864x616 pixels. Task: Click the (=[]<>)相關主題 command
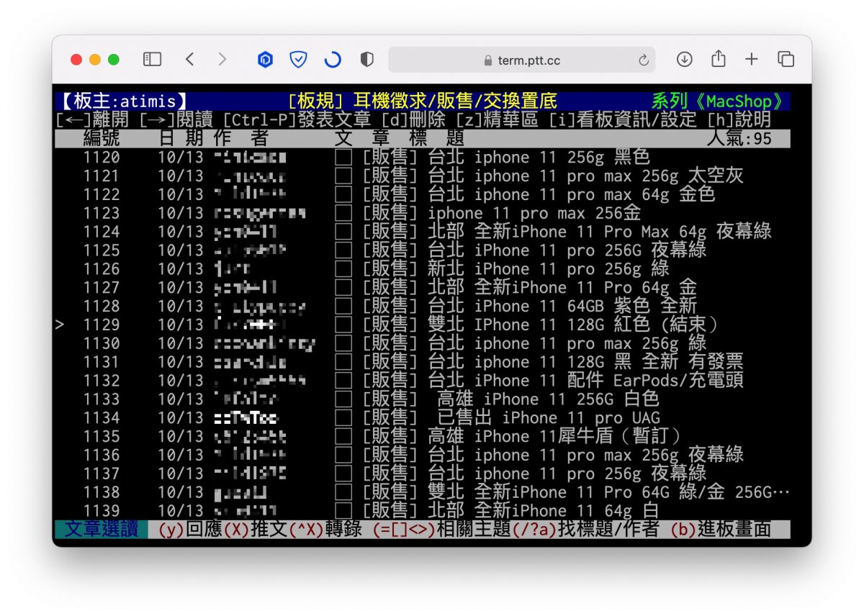(441, 530)
